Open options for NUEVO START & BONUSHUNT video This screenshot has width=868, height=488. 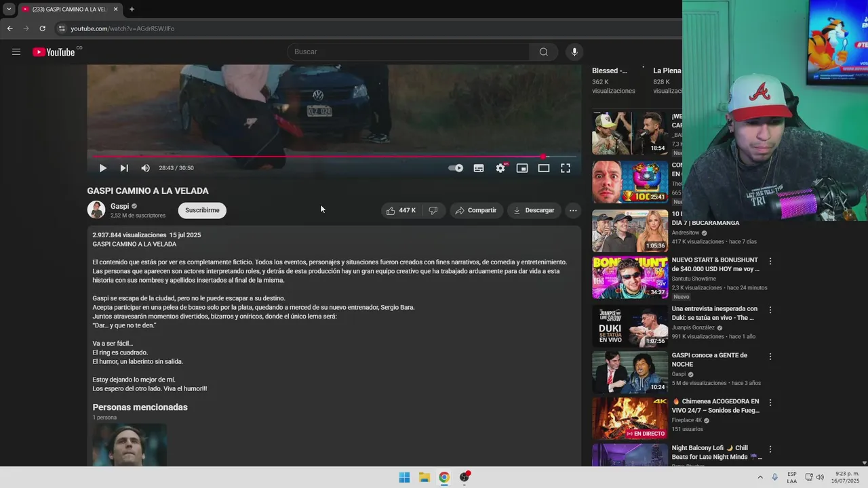click(770, 261)
